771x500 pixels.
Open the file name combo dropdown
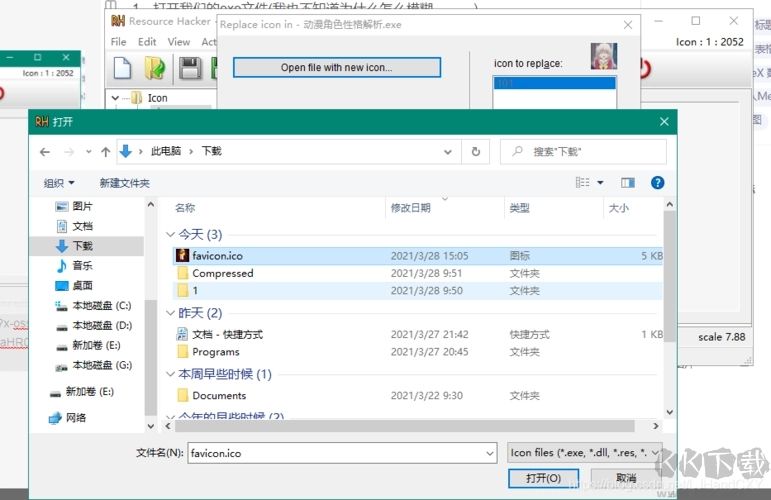point(490,453)
